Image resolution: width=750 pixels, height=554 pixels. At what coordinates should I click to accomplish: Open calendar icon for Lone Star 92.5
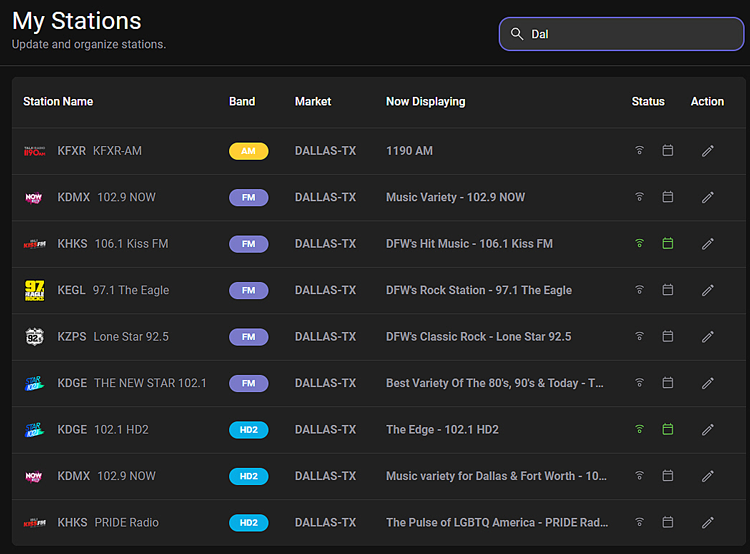[x=668, y=336]
